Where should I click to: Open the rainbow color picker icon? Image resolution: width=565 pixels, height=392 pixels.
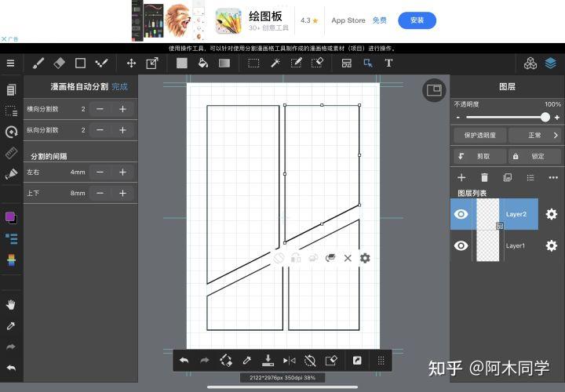11,260
